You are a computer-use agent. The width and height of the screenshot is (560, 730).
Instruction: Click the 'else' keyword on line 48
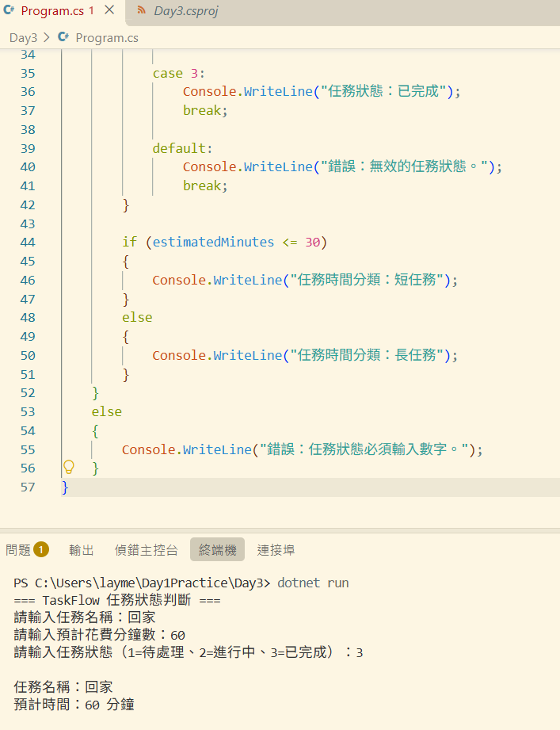coord(137,318)
